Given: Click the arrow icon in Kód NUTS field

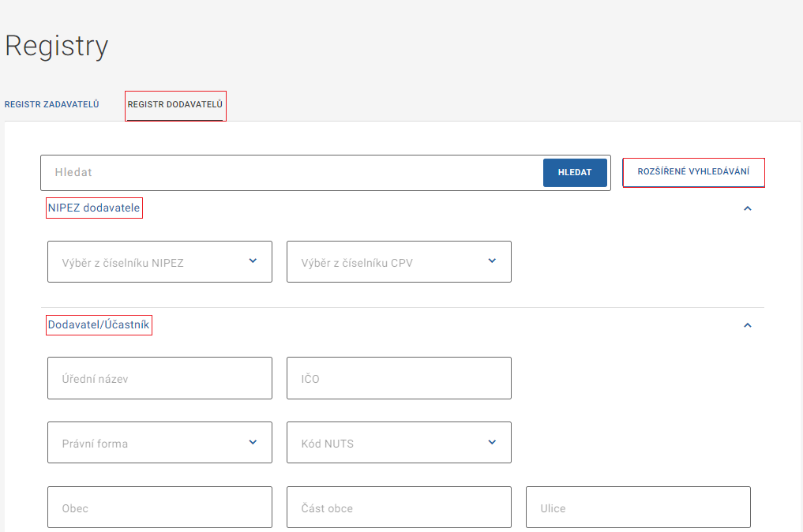Looking at the screenshot, I should click(x=492, y=443).
